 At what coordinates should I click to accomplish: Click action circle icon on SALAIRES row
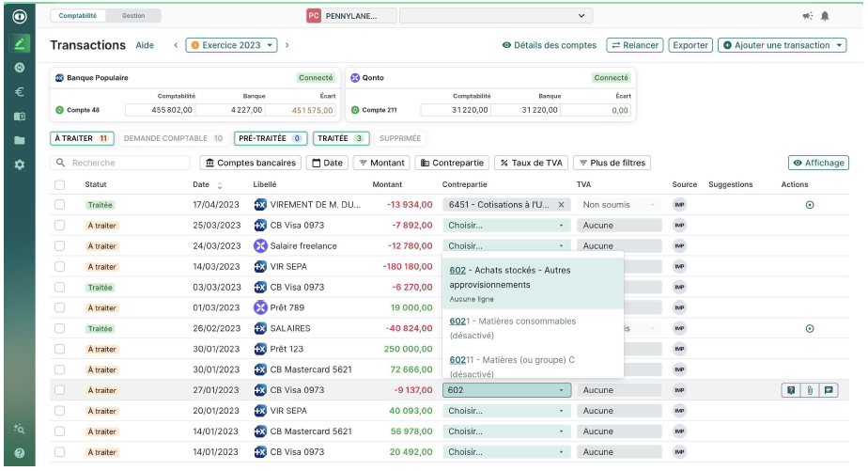tap(810, 329)
